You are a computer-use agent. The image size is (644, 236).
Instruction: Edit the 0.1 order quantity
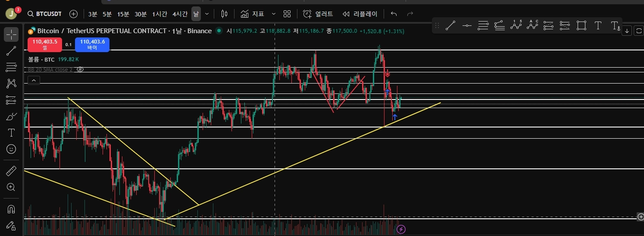[69, 44]
